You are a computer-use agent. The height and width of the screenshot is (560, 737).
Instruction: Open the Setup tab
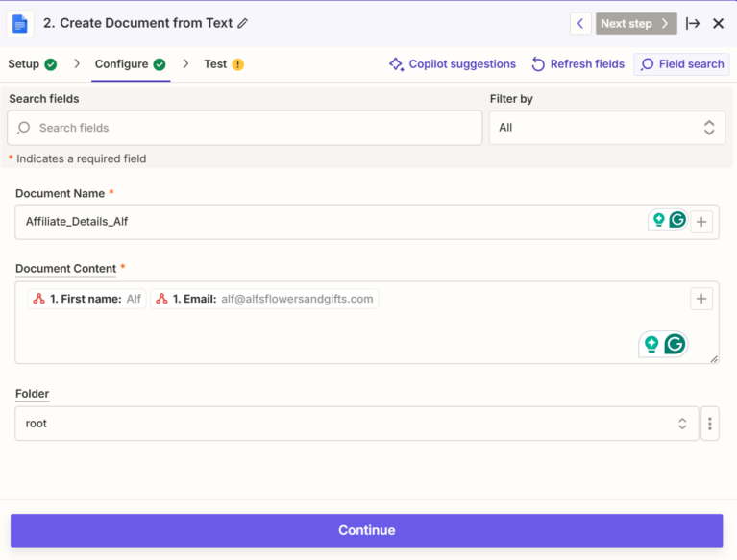(x=32, y=64)
